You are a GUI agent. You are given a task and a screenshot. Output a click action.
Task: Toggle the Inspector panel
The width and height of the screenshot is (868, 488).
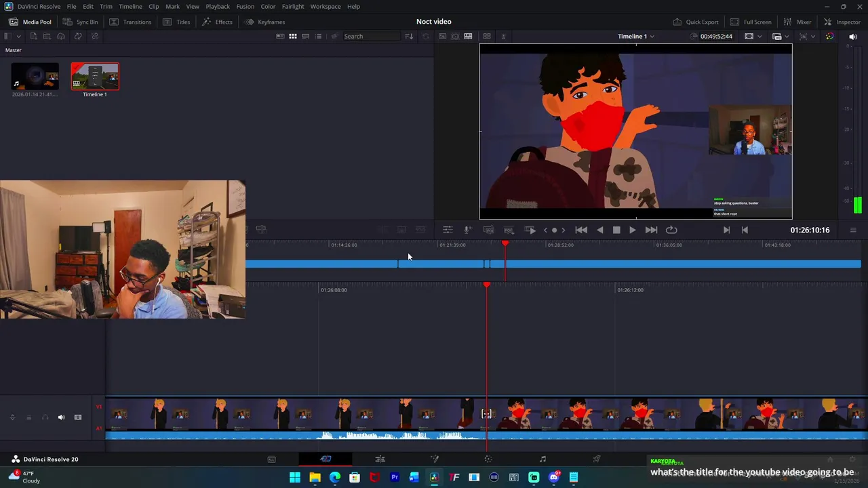(x=841, y=22)
